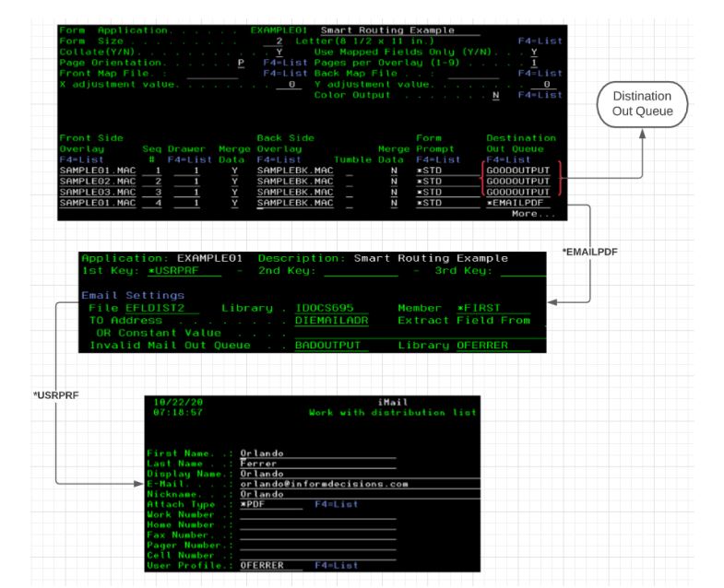Click the Display Name field
Image resolution: width=724 pixels, height=588 pixels.
coord(360,474)
